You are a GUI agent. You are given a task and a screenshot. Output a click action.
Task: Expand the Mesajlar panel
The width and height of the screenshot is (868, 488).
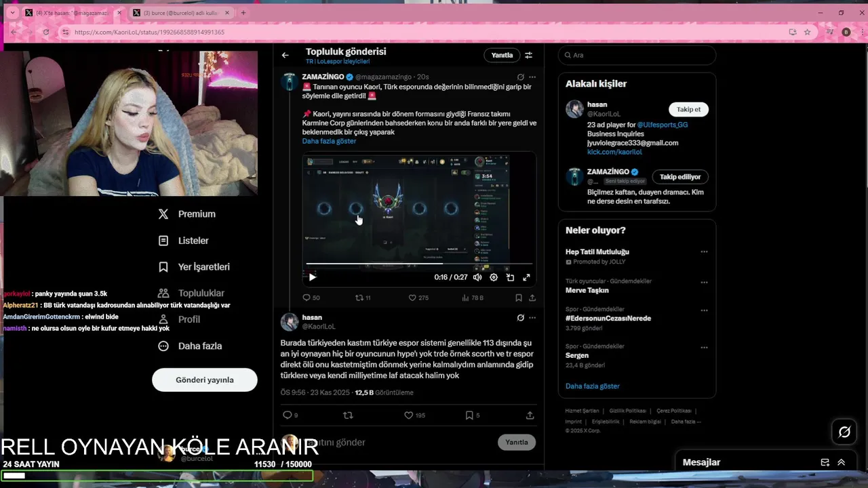[842, 463]
